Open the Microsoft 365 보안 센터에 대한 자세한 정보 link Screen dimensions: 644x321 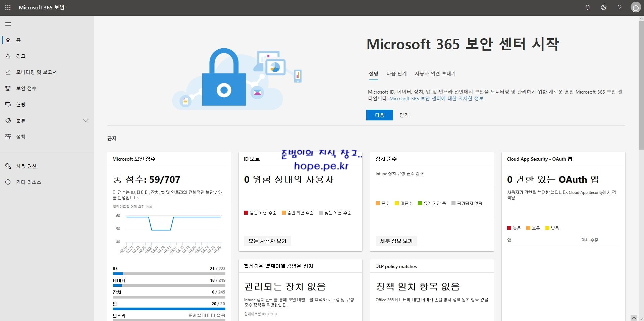[x=436, y=99]
